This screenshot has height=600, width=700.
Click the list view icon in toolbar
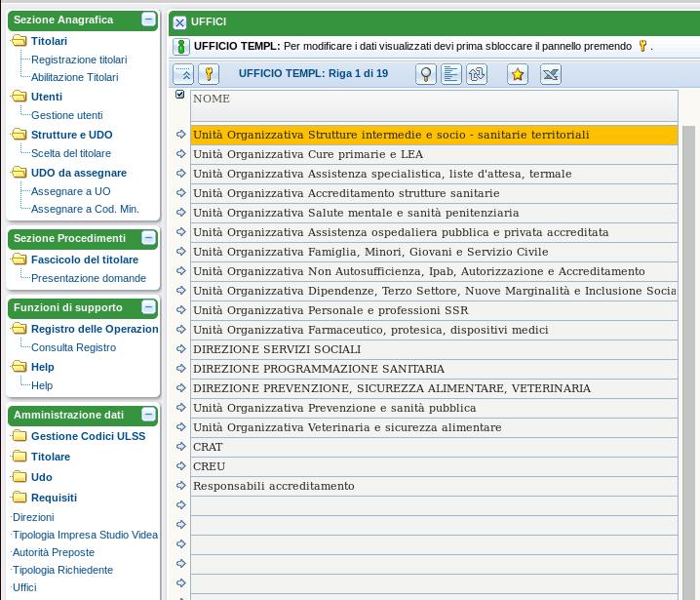(x=451, y=74)
